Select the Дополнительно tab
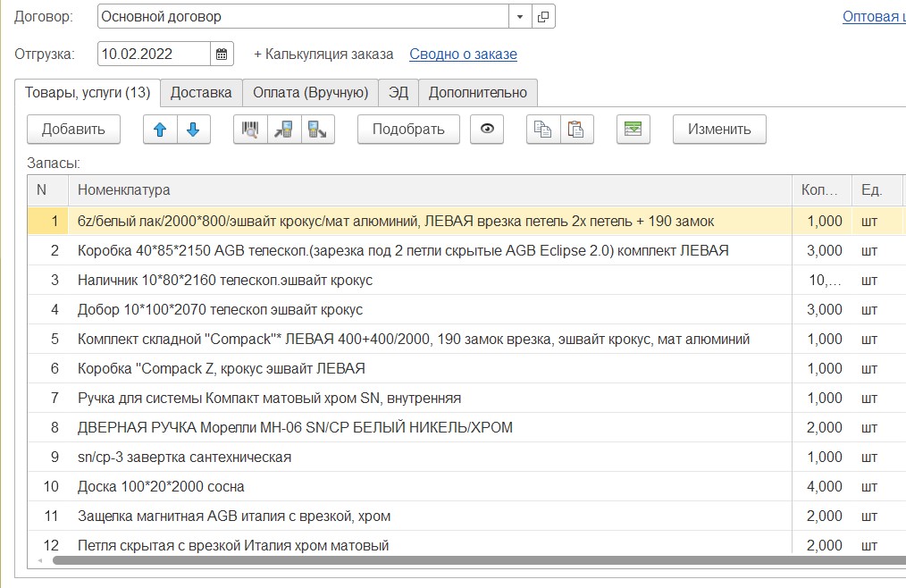 (478, 93)
